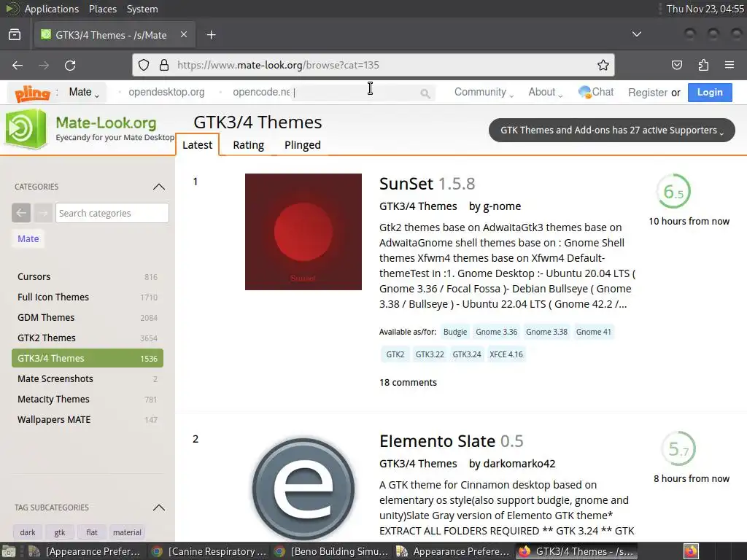Open the Places menu
Screen dimensions: 747x560
point(102,9)
